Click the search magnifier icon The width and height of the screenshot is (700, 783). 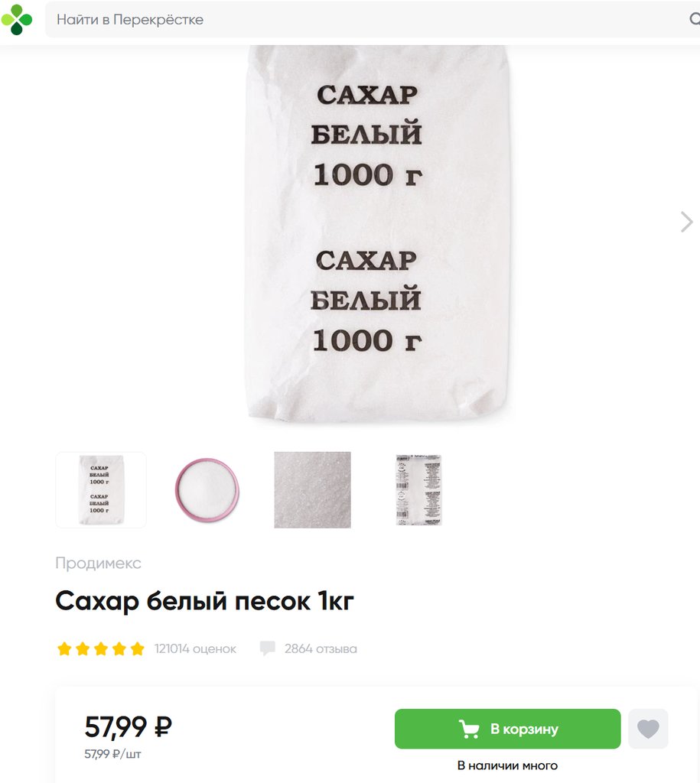coord(695,19)
